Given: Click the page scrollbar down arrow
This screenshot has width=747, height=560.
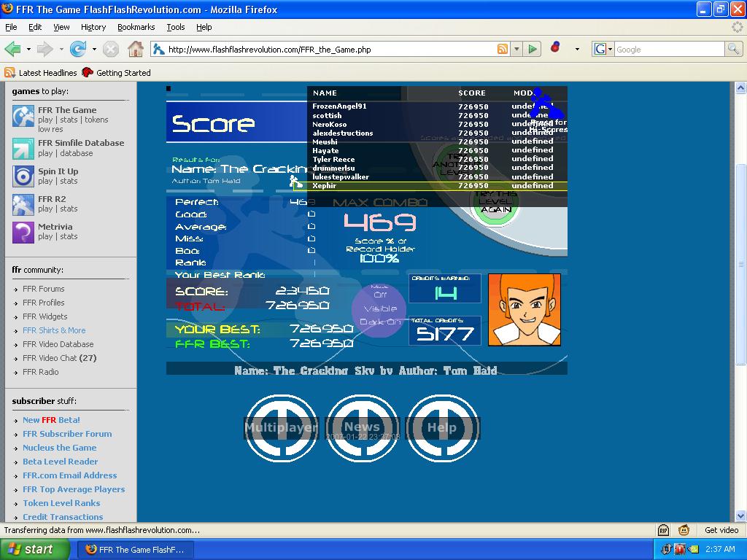Looking at the screenshot, I should (x=740, y=516).
